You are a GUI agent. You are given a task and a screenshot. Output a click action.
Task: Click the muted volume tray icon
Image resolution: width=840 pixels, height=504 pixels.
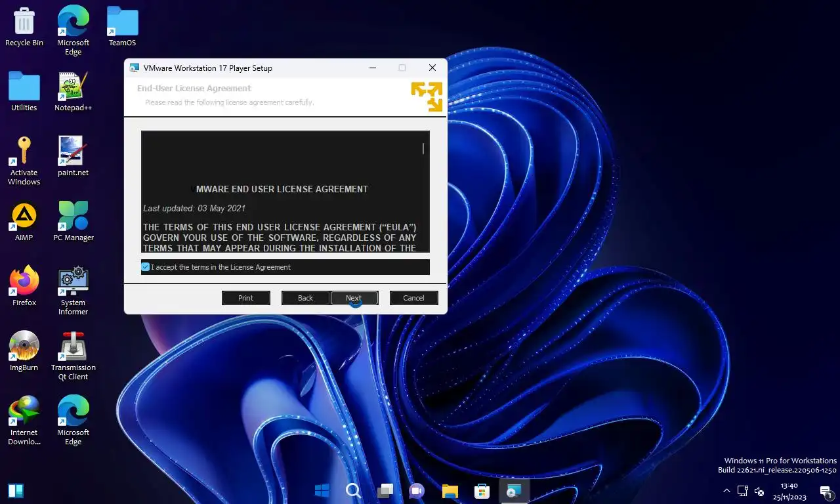point(759,490)
